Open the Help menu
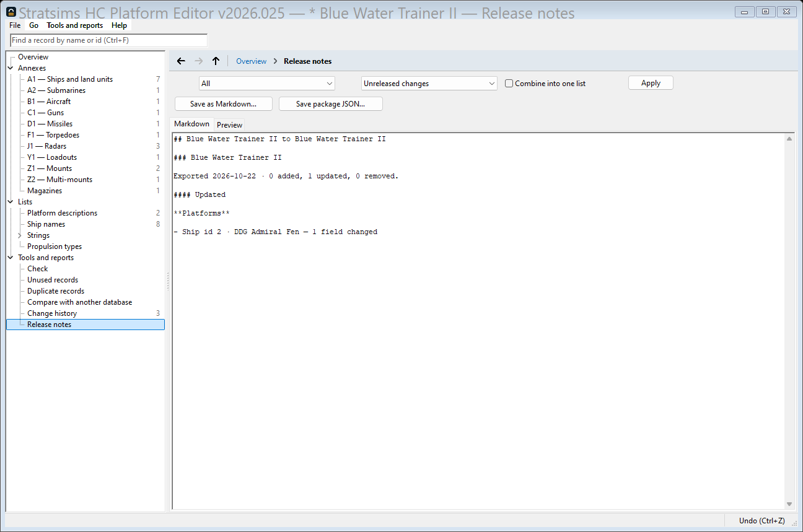Viewport: 803px width, 532px height. pyautogui.click(x=120, y=25)
